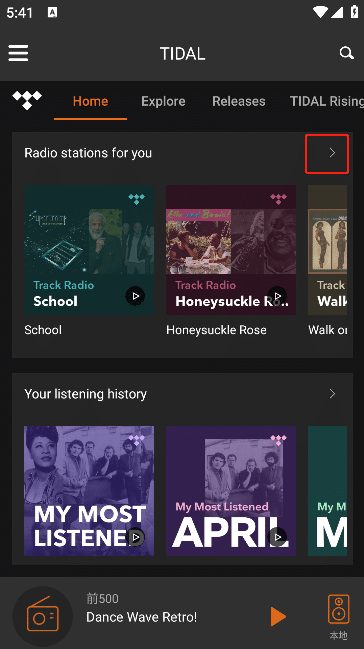The image size is (364, 649).
Task: Tap the Honeysuckle Rose caption text
Action: coord(216,330)
